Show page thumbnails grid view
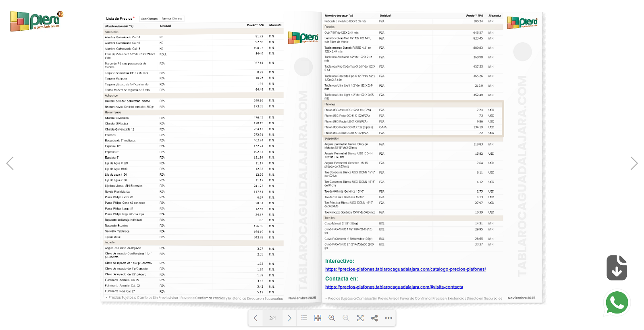 click(318, 318)
